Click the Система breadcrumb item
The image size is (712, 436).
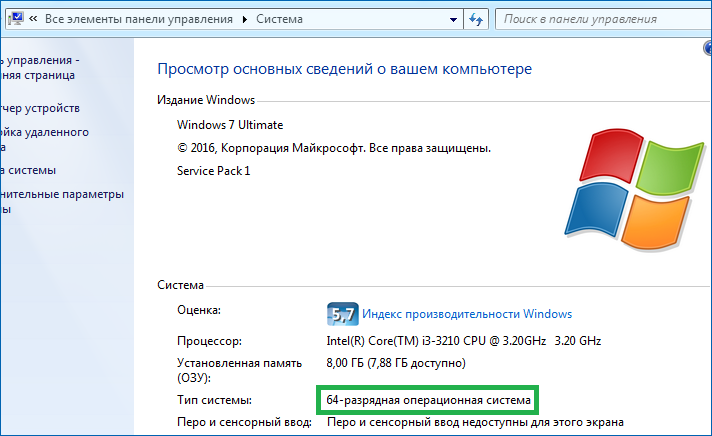pyautogui.click(x=279, y=19)
